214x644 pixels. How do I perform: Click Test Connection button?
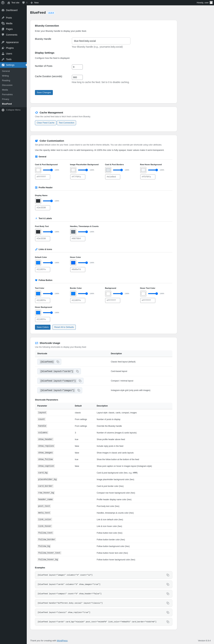click(x=66, y=123)
